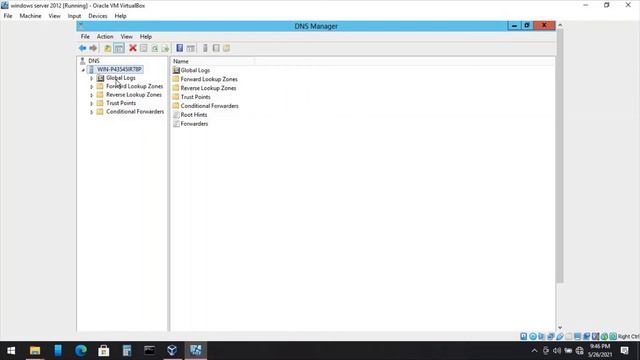The image size is (640, 360).
Task: Select WIN-P4354SIR78P server in the tree
Action: tap(119, 69)
